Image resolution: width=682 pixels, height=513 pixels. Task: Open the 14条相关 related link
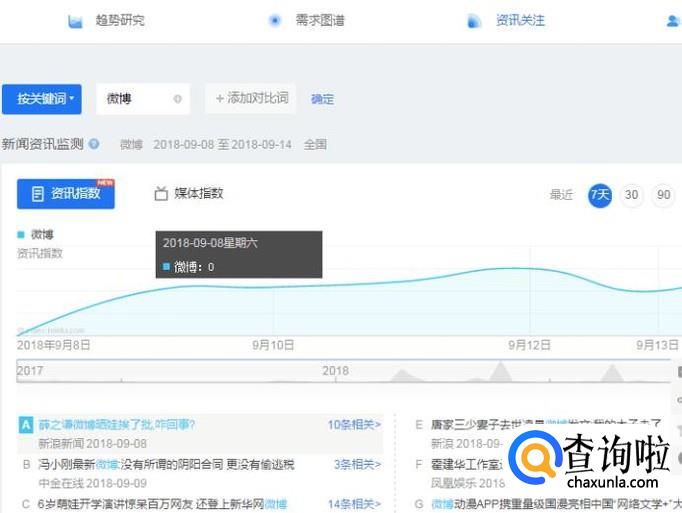click(x=354, y=504)
